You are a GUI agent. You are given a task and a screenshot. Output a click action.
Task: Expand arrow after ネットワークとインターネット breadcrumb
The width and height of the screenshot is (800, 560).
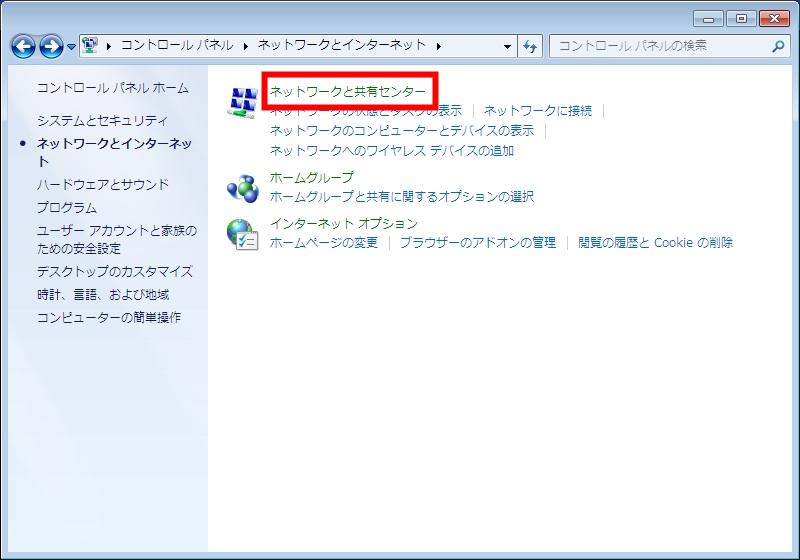[x=439, y=46]
